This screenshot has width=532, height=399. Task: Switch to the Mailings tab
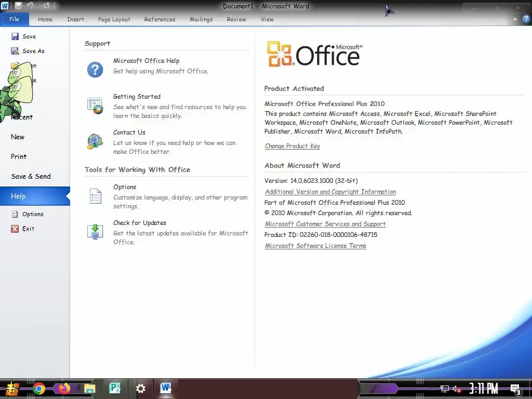[x=201, y=19]
